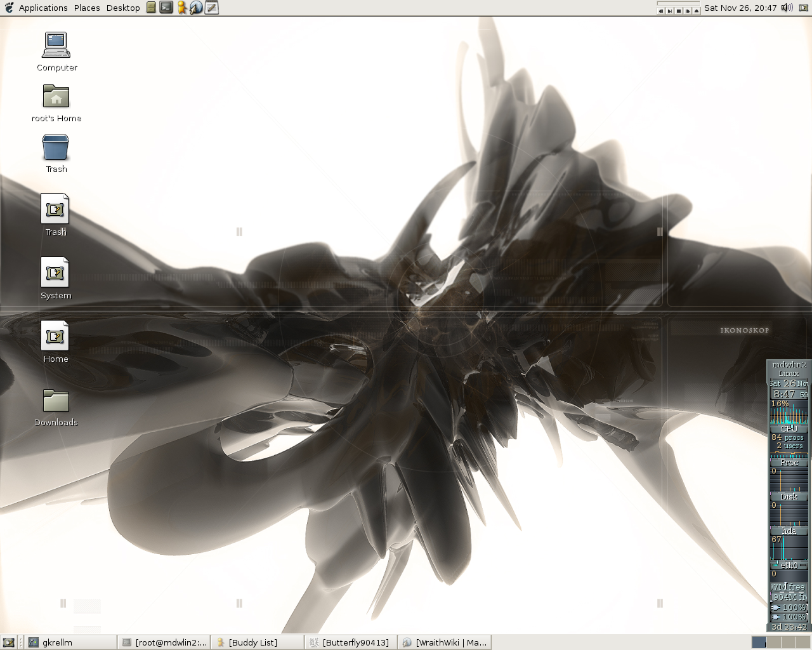Switch to the gkrellm taskbar window
The image size is (812, 650).
coord(70,642)
